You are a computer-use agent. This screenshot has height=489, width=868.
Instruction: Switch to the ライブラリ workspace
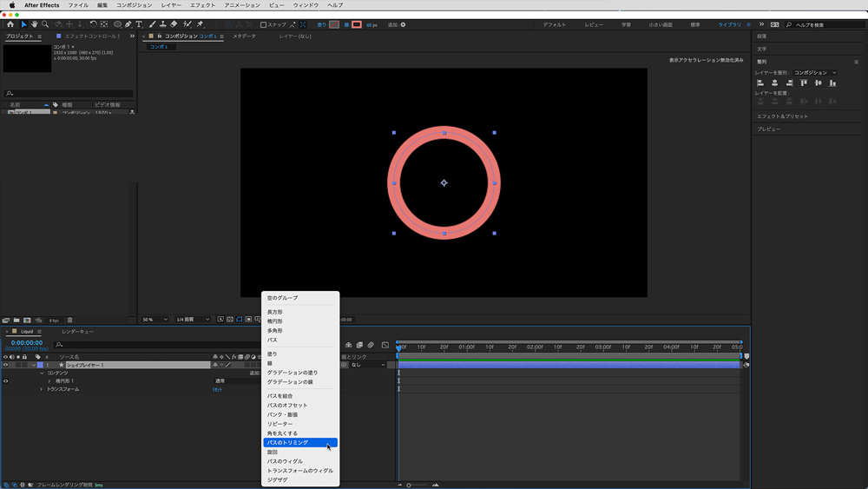tap(729, 24)
